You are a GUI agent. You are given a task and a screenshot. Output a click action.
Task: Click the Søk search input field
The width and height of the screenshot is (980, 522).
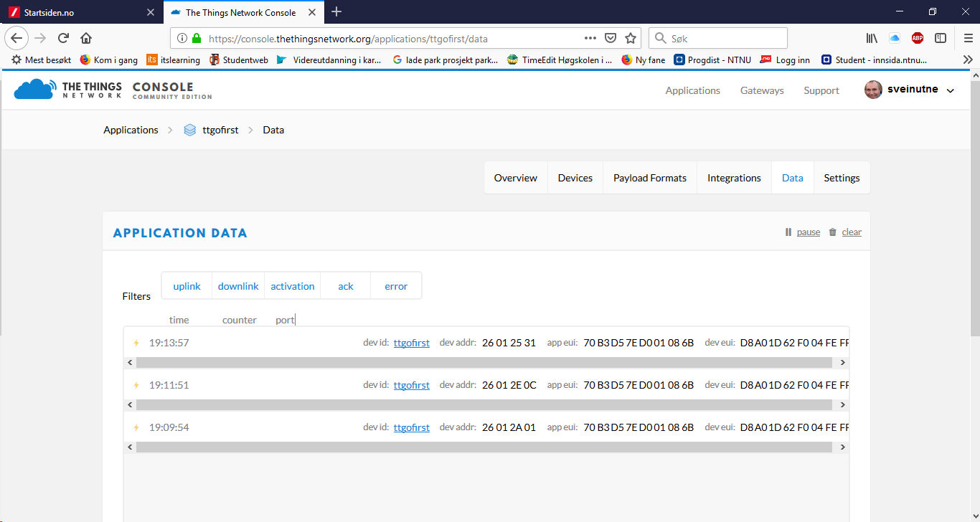725,38
